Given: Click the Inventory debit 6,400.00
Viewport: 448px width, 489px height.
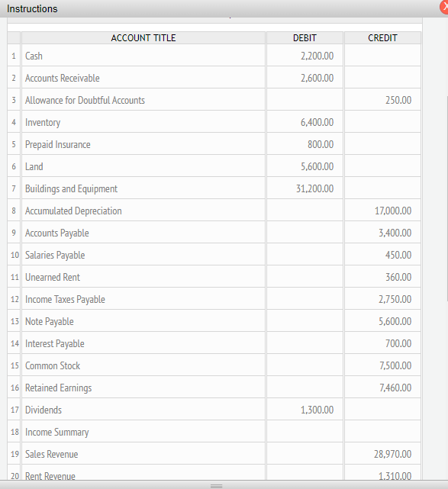Looking at the screenshot, I should (x=317, y=122).
